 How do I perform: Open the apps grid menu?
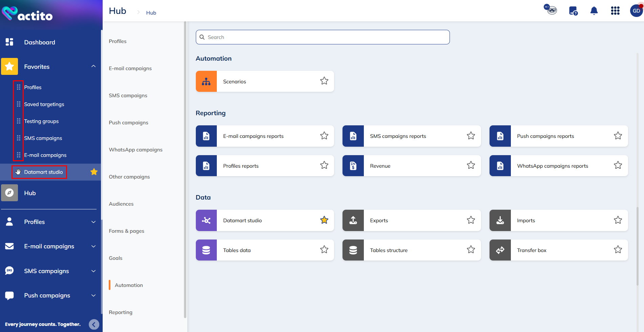click(615, 11)
